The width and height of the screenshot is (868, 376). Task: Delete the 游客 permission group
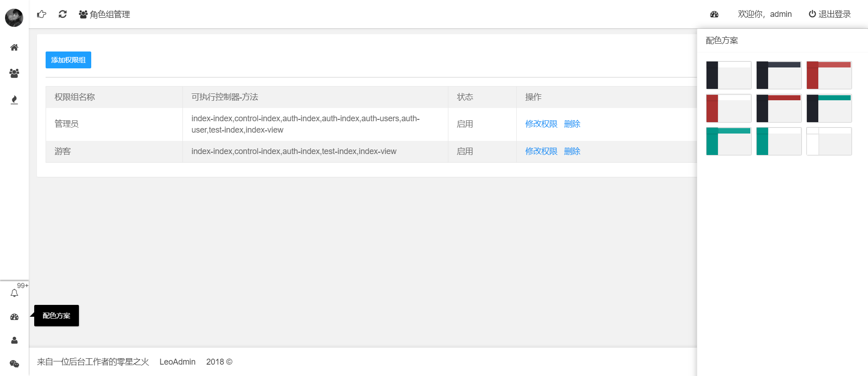tap(572, 151)
